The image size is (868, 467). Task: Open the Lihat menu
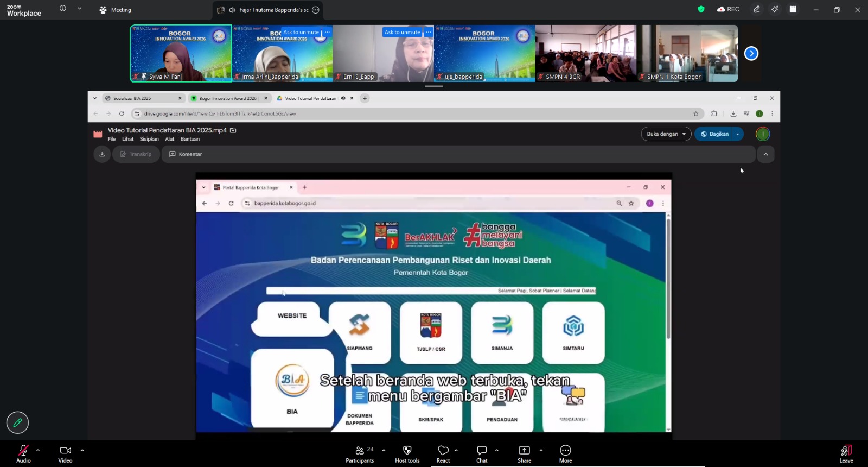(128, 139)
